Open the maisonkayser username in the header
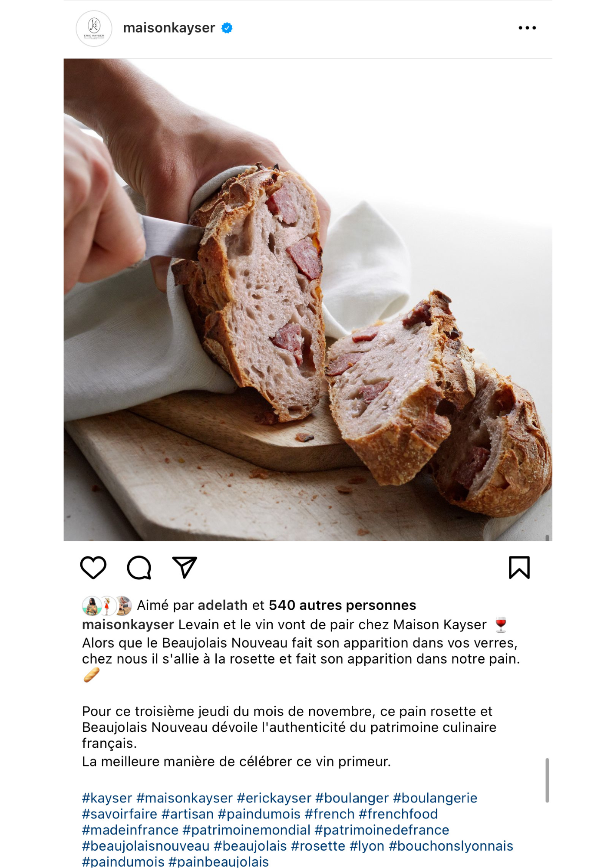Screen dimensions: 614x868 (169, 28)
